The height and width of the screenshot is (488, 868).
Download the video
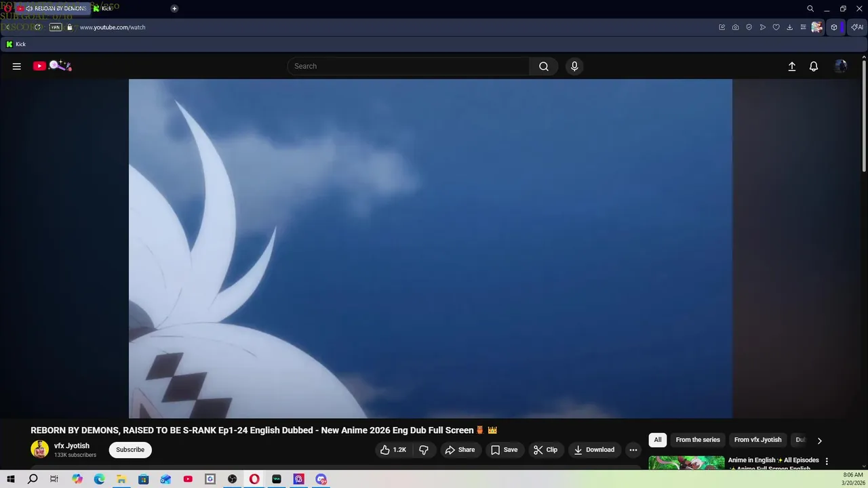594,450
